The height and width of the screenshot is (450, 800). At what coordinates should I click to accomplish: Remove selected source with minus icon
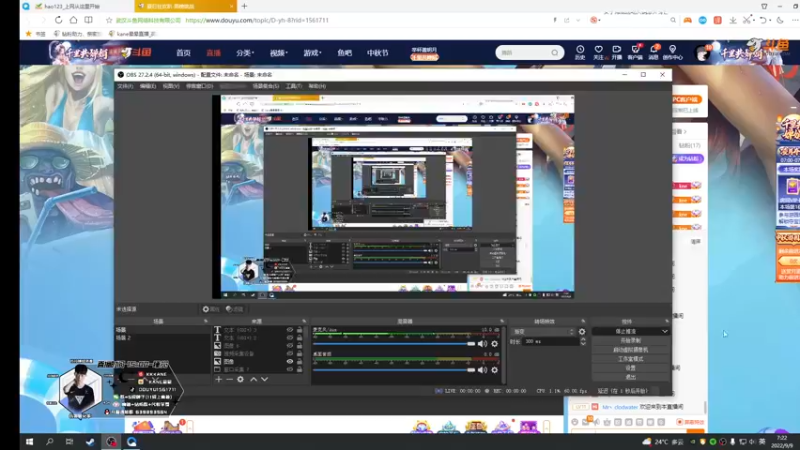click(230, 379)
